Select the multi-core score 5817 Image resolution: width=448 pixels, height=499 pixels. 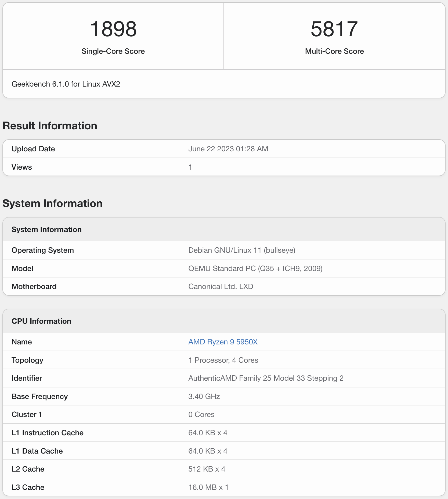[x=334, y=29]
